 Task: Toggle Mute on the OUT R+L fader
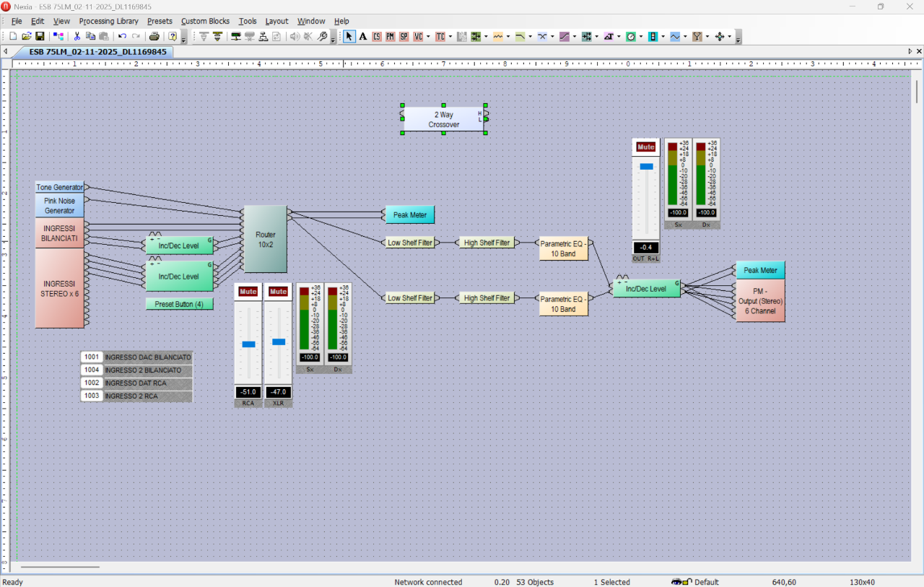click(646, 147)
